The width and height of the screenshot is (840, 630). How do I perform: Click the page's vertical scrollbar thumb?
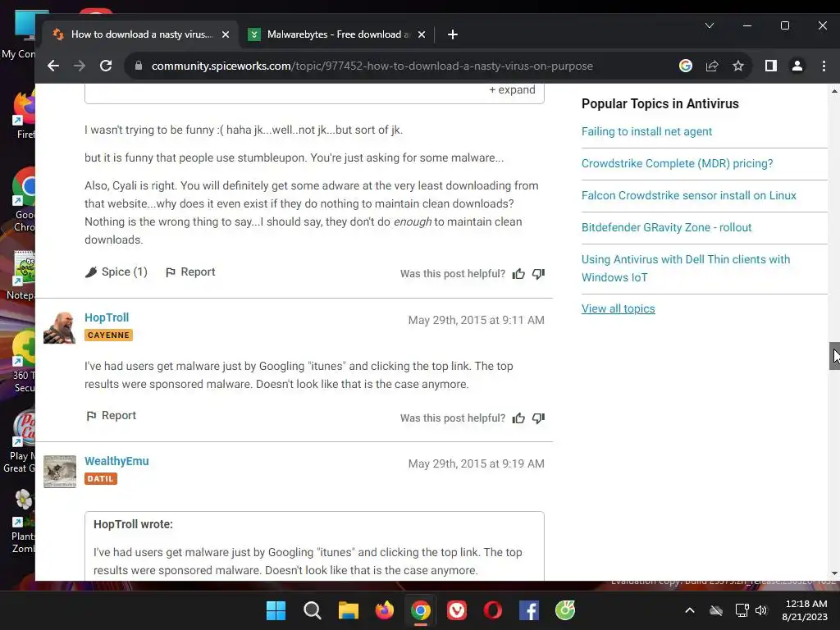(834, 356)
